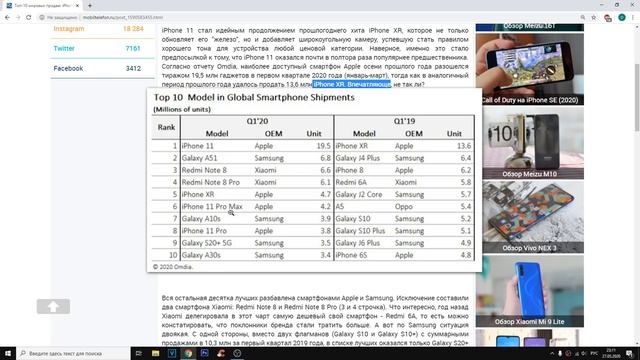Click the browser forward arrow
Image resolution: width=640 pixels, height=360 pixels.
18,18
